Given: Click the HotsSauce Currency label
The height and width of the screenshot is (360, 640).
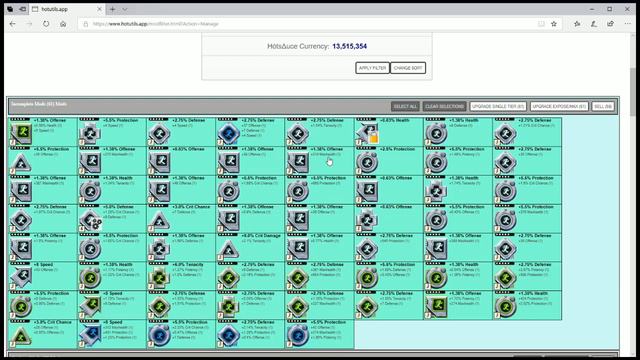Looking at the screenshot, I should 298,47.
